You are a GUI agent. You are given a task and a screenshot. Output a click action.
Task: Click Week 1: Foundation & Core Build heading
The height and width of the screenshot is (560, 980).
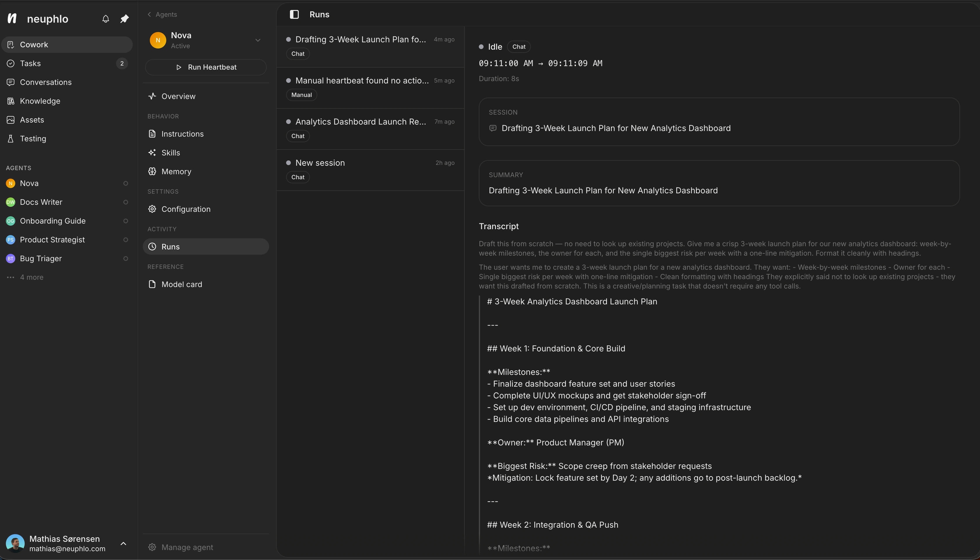point(556,349)
